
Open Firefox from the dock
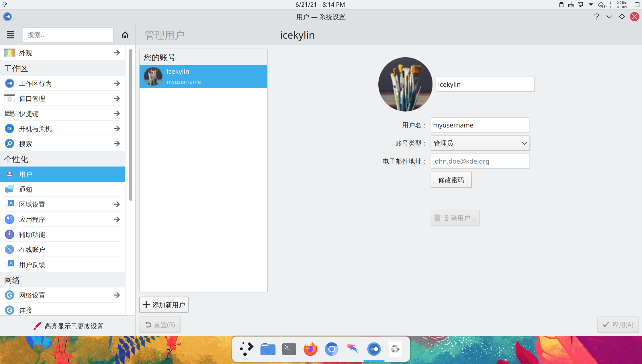click(310, 349)
